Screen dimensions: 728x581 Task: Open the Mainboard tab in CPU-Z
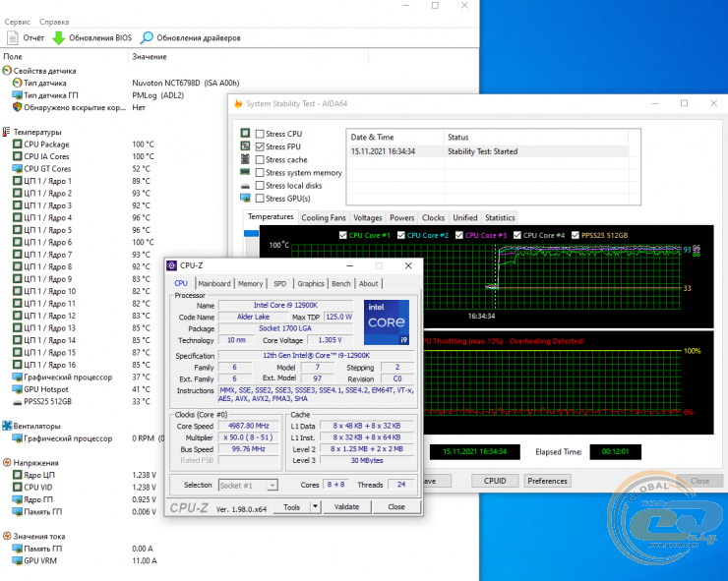pyautogui.click(x=214, y=283)
